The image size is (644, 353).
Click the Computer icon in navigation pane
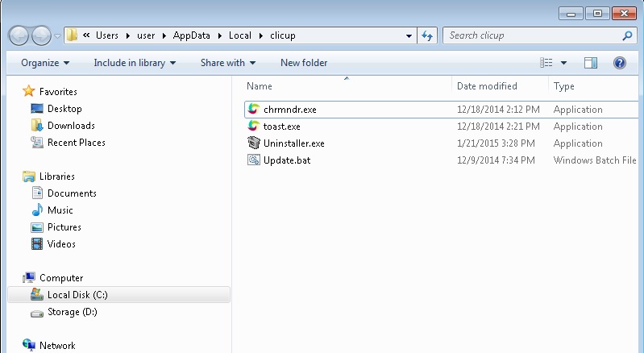pos(29,278)
